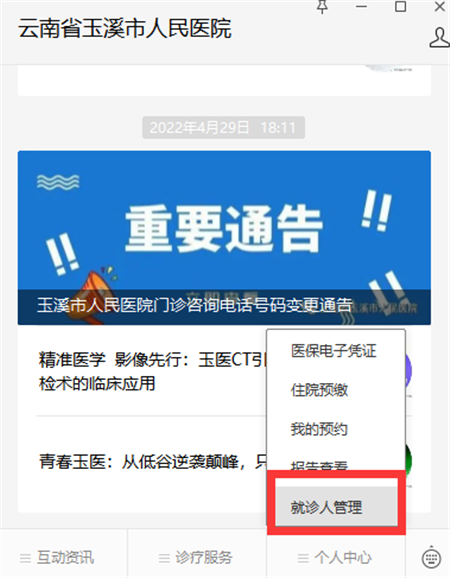This screenshot has width=450, height=578.
Task: Collapse the 个人中心 bottom menu
Action: tap(335, 557)
